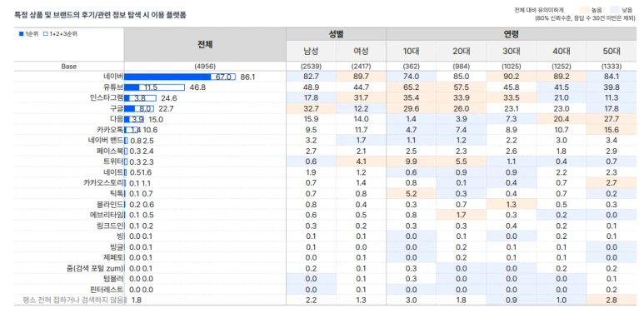Click the peach 높음 legend swatch

point(584,10)
